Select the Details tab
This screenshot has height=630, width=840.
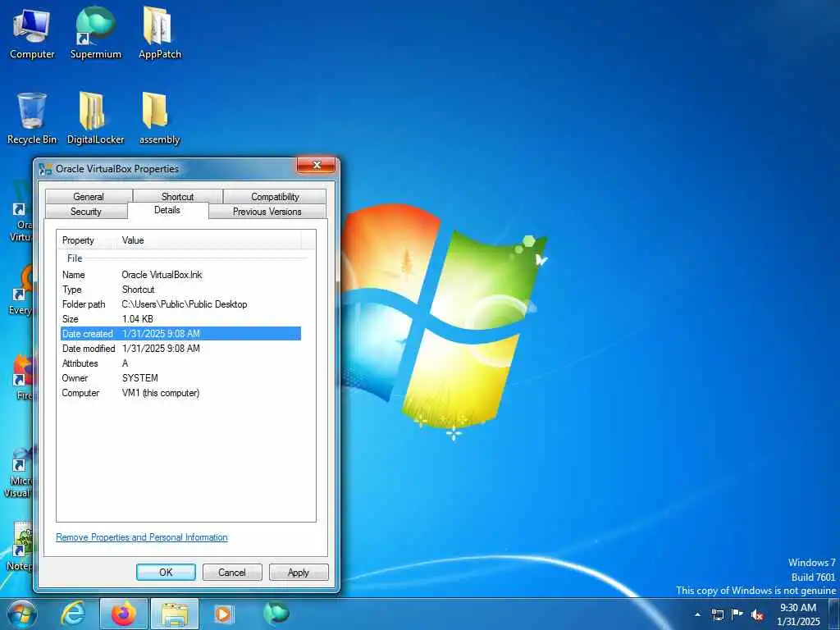[x=167, y=210]
